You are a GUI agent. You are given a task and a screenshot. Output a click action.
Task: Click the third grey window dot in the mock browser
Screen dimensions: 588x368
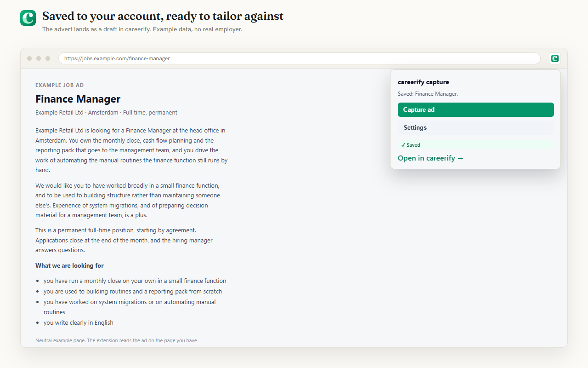[48, 58]
